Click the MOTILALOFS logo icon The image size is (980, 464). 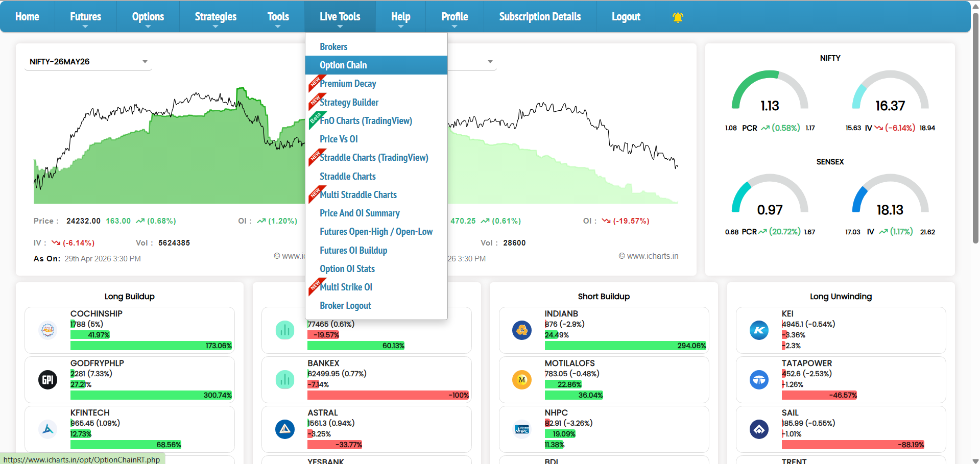coord(522,380)
